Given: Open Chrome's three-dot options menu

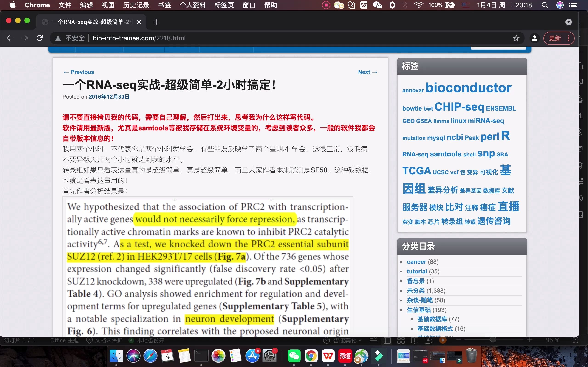Looking at the screenshot, I should click(568, 38).
